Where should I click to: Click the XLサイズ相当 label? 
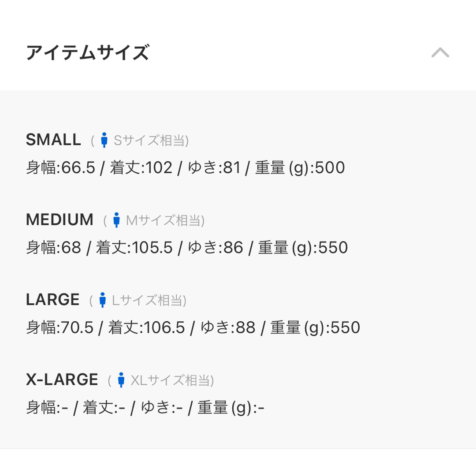tap(172, 380)
